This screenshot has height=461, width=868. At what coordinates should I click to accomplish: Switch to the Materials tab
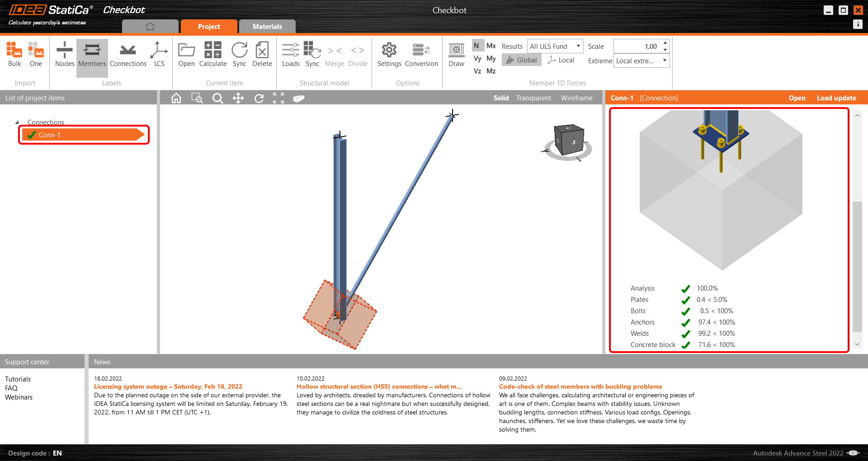click(267, 27)
